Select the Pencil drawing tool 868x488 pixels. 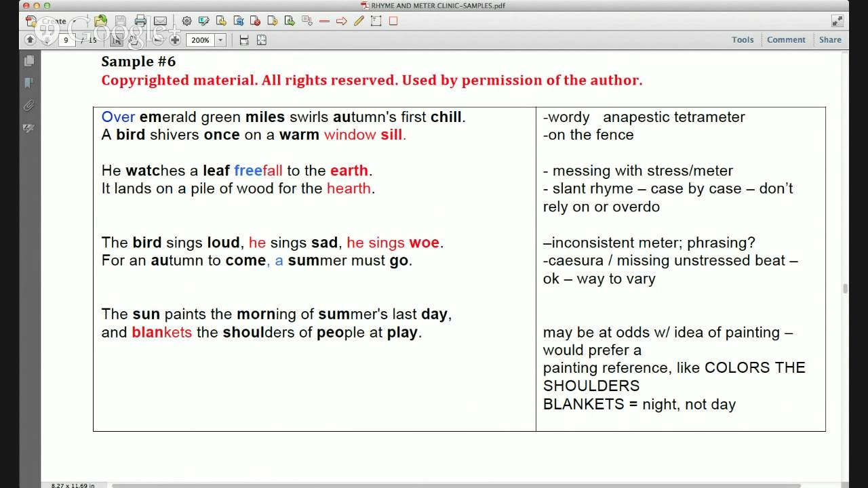[359, 21]
